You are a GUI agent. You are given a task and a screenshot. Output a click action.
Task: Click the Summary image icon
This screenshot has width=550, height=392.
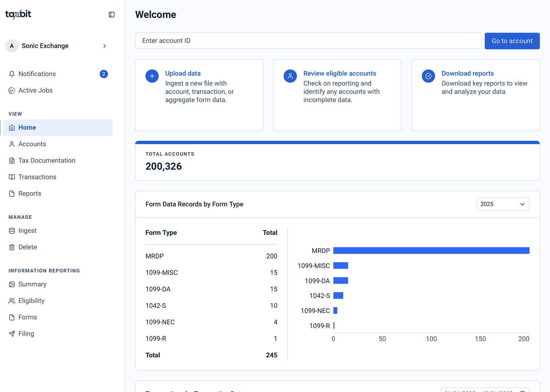point(12,284)
